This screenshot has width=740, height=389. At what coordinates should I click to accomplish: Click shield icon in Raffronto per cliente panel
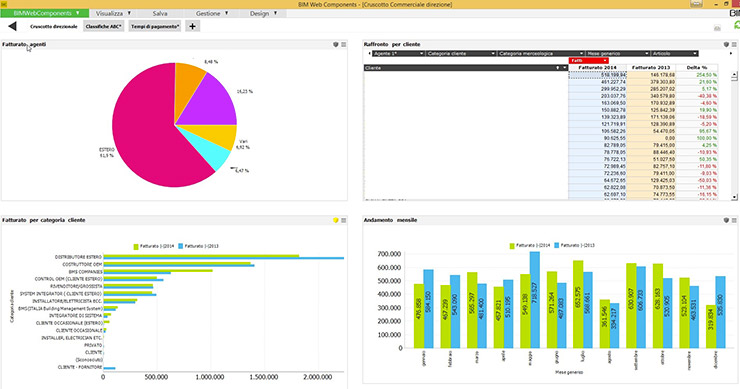[x=726, y=44]
